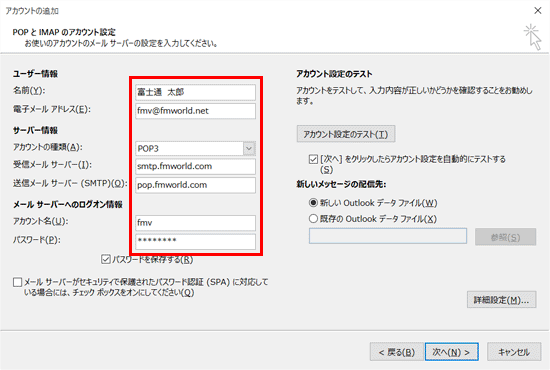
Task: Close the アカウントの追加 dialog
Action: pos(538,11)
